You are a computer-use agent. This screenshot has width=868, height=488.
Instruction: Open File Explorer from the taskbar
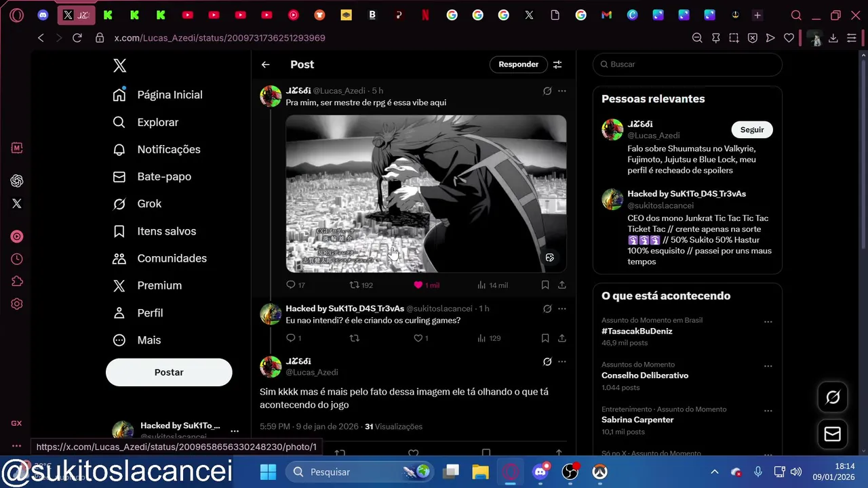coord(480,472)
